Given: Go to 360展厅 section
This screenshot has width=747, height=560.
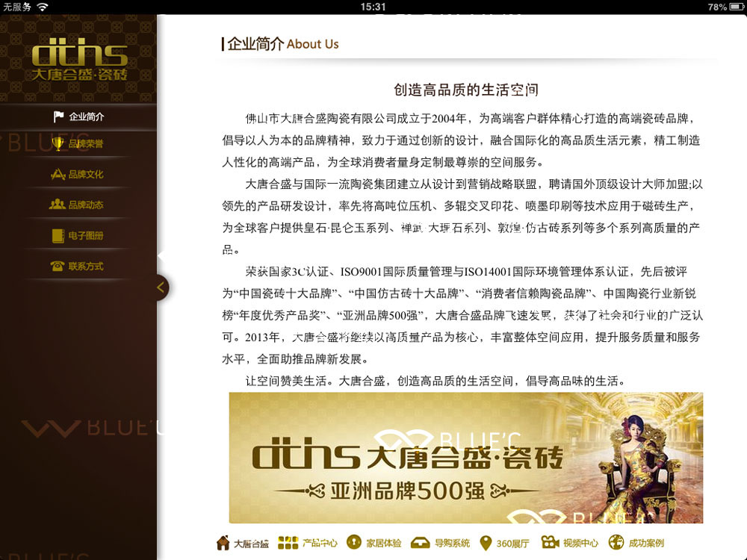Looking at the screenshot, I should 504,543.
